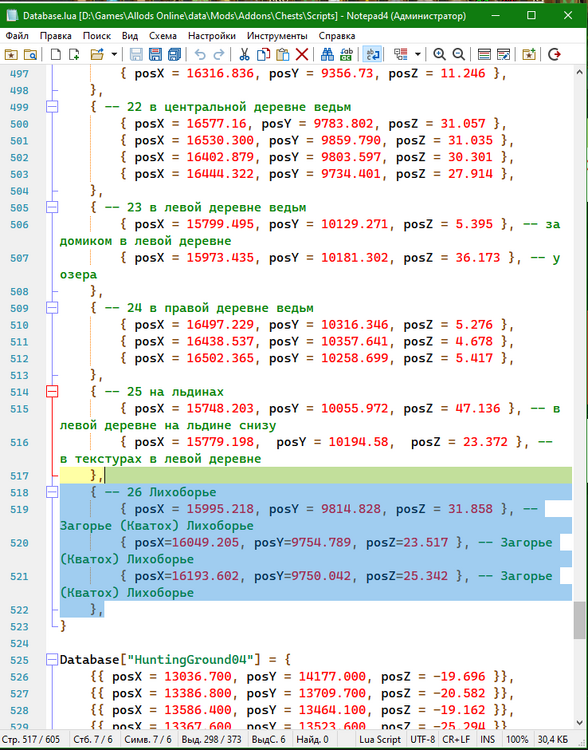
Task: Click the 30,4 КБ file size indicator
Action: (553, 739)
